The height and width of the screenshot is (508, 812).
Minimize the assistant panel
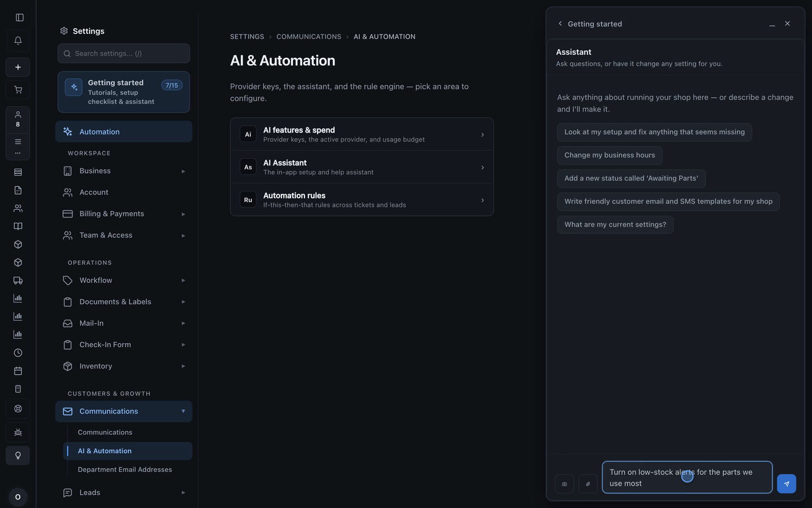click(772, 24)
